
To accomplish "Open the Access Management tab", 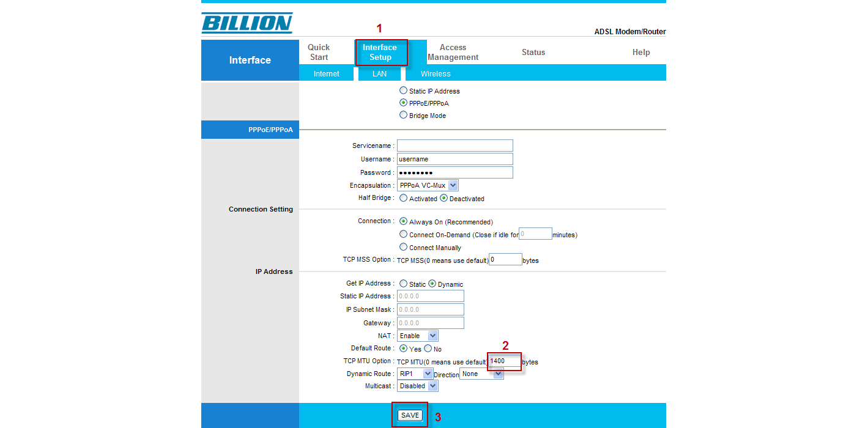I will [x=453, y=52].
